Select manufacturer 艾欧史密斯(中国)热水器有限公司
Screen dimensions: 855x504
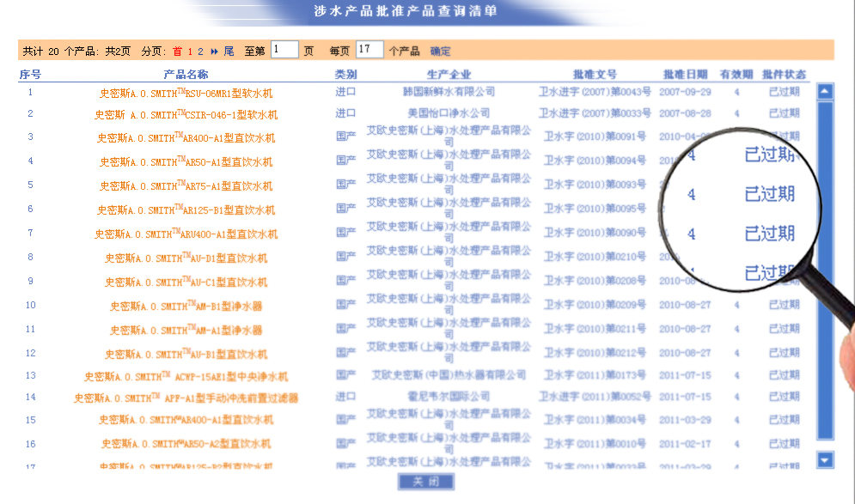[x=449, y=375]
